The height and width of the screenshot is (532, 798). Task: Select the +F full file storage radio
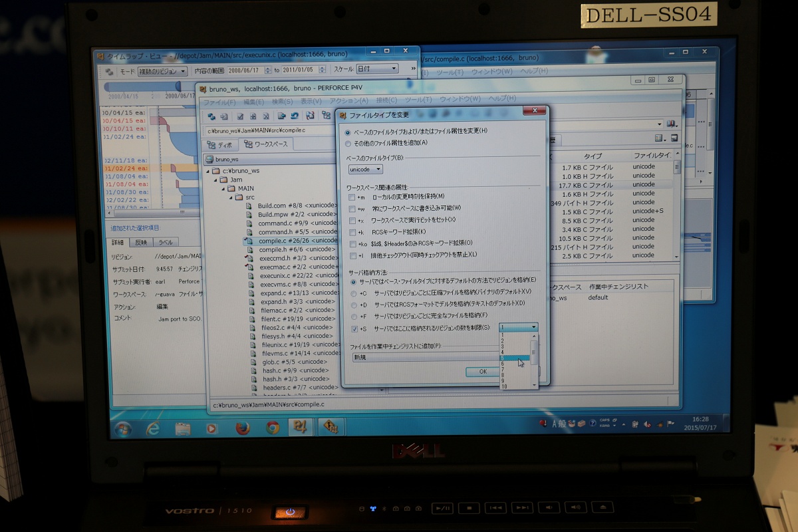(x=353, y=315)
